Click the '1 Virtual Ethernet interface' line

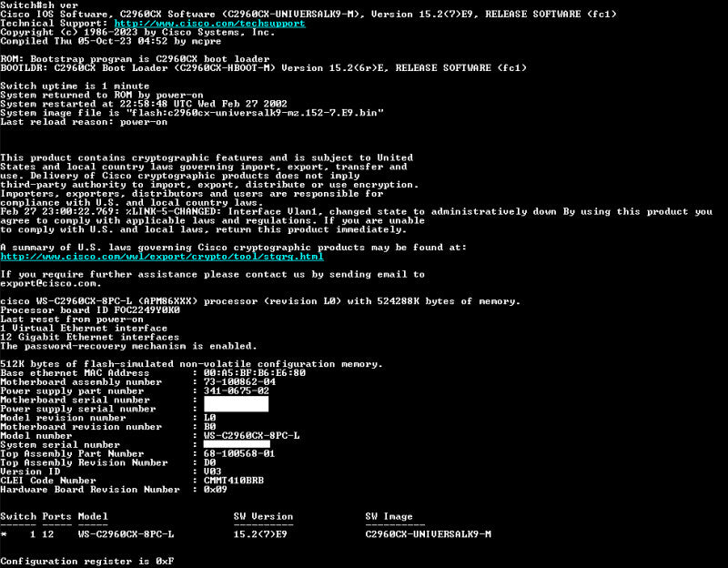(x=84, y=329)
